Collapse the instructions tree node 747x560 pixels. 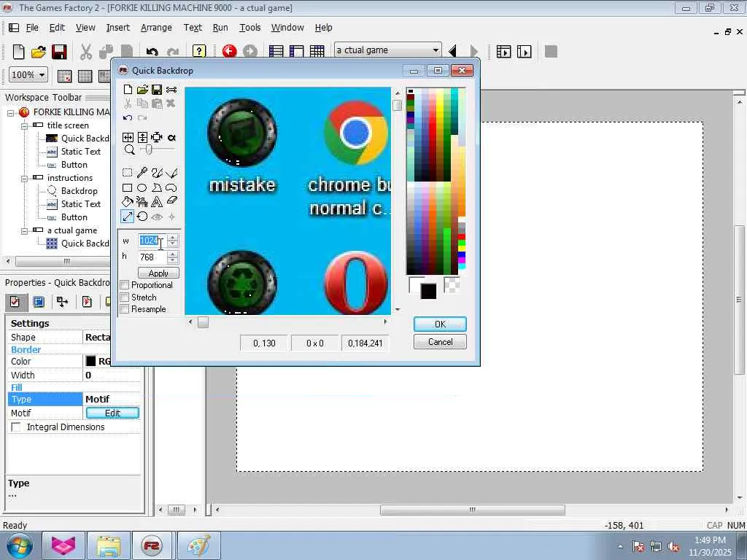click(x=24, y=178)
